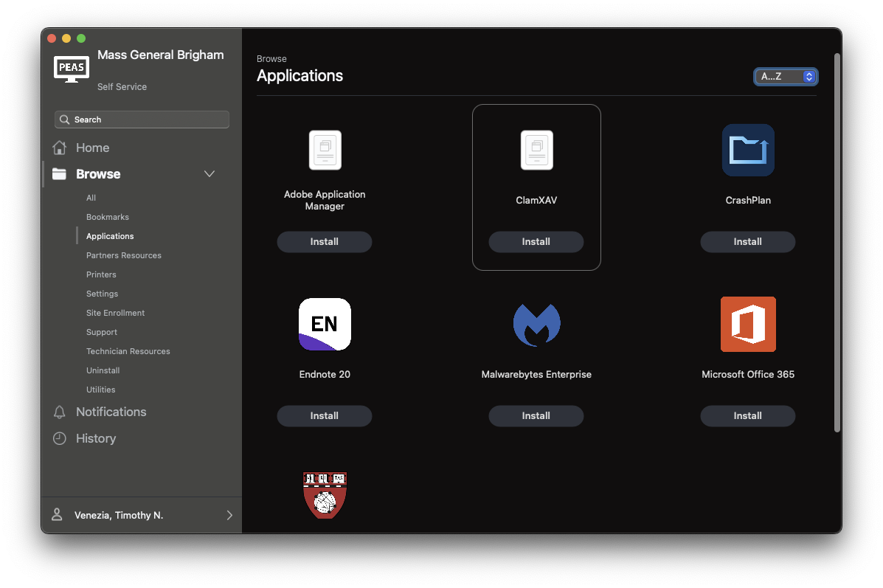Open the CrashPlan folder icon
Screen dimensions: 883x588
point(748,150)
